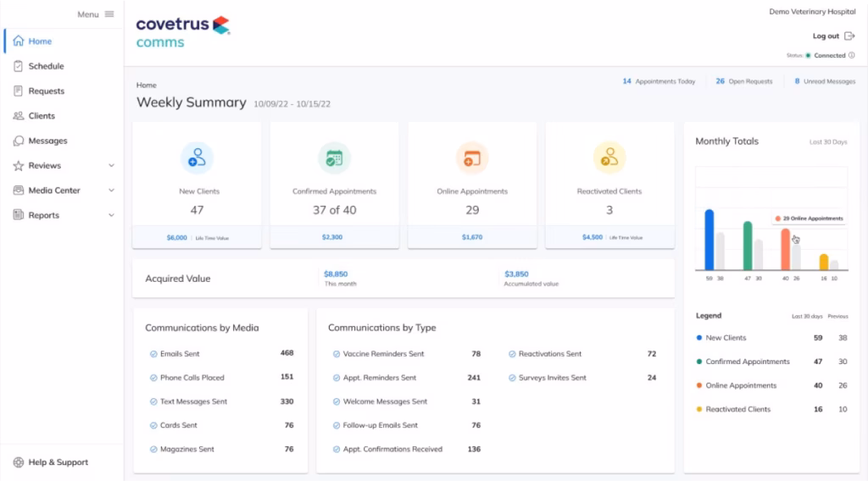The width and height of the screenshot is (868, 481).
Task: Expand the Reports submenu chevron
Action: click(x=111, y=215)
